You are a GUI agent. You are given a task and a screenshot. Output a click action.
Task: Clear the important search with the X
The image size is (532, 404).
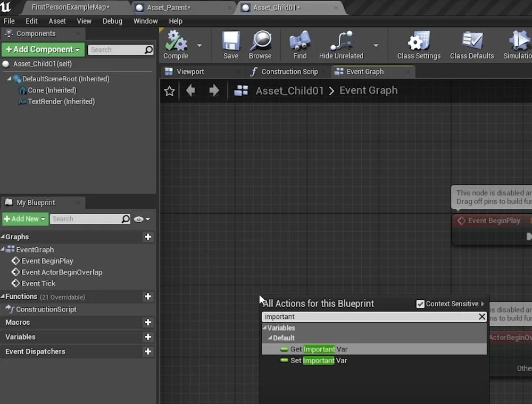point(481,316)
